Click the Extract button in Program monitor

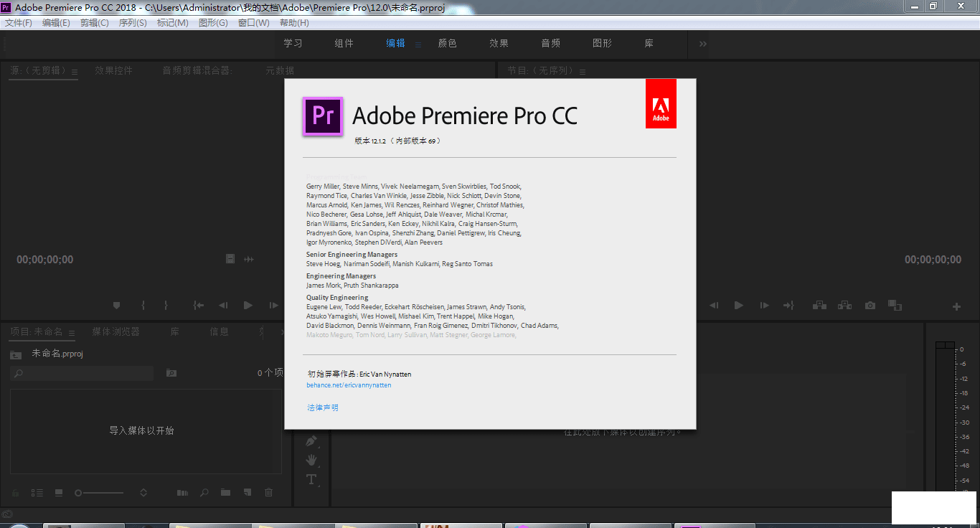tap(844, 305)
